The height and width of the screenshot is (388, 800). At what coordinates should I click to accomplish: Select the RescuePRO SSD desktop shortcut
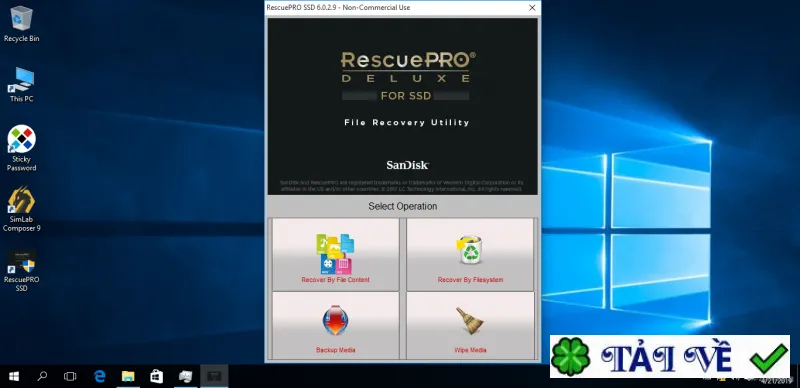[x=21, y=271]
